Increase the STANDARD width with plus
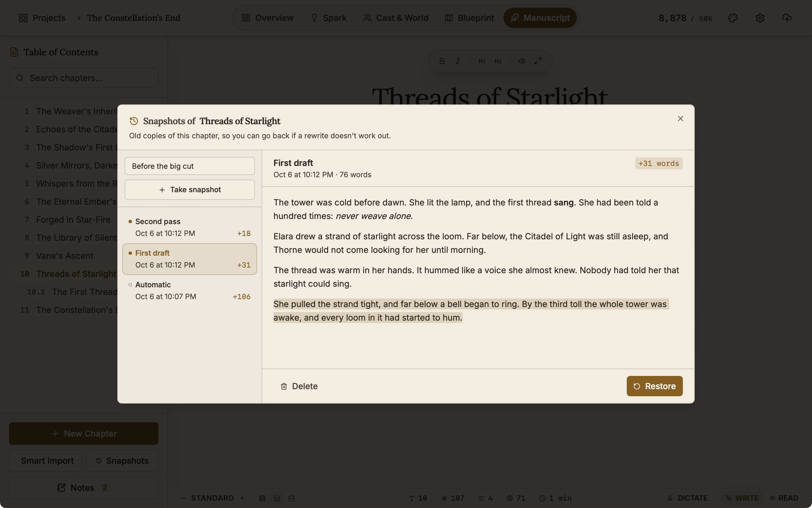Viewport: 812px width, 508px height. pos(242,498)
